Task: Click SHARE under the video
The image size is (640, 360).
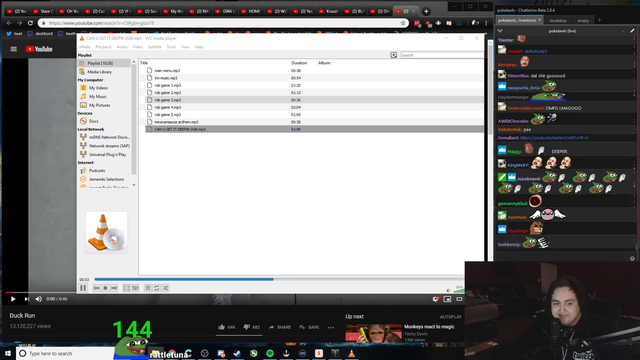Action: click(x=280, y=327)
